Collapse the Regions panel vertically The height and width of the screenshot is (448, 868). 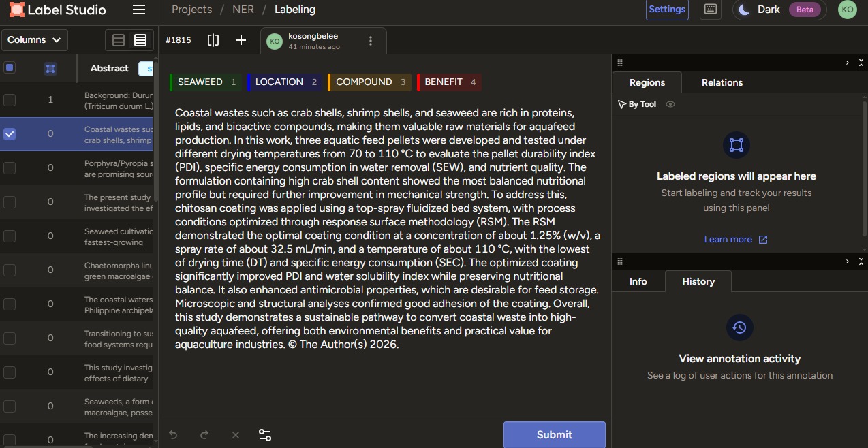tap(861, 62)
